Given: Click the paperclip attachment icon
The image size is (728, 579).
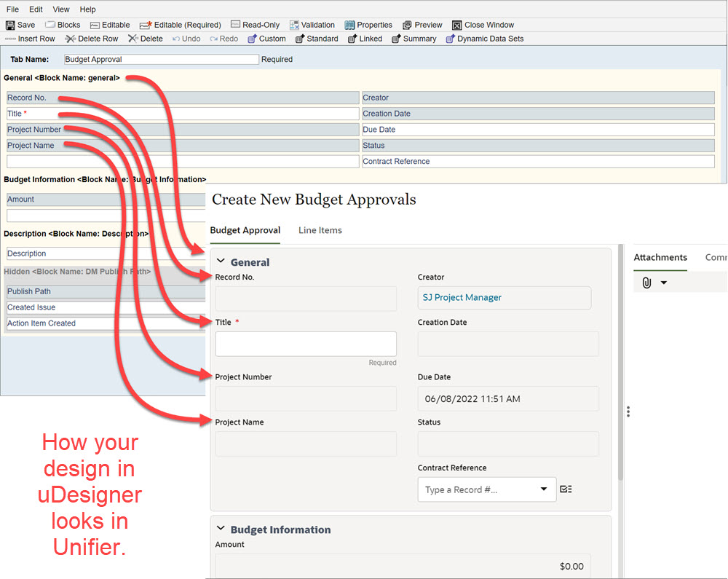Looking at the screenshot, I should click(647, 283).
